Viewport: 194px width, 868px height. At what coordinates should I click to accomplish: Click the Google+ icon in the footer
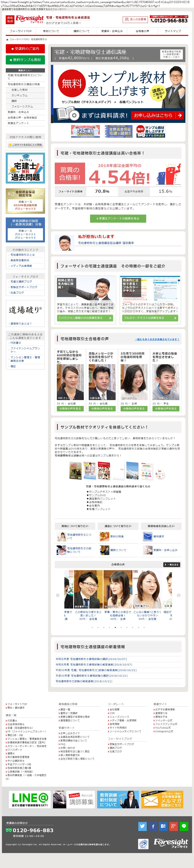173,826
